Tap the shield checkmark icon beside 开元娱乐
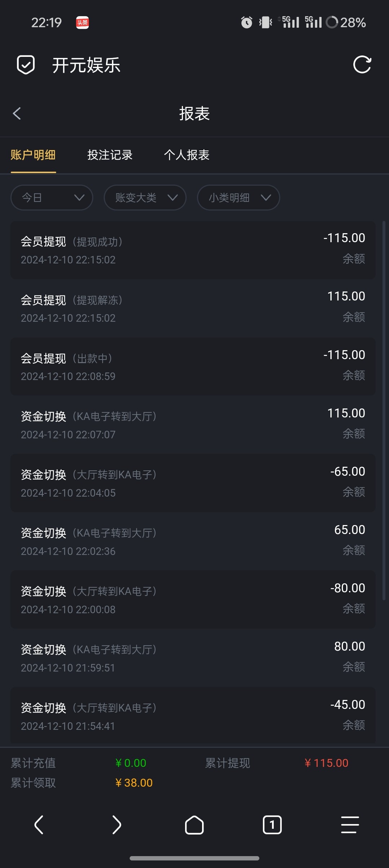This screenshot has height=868, width=389. pos(26,65)
